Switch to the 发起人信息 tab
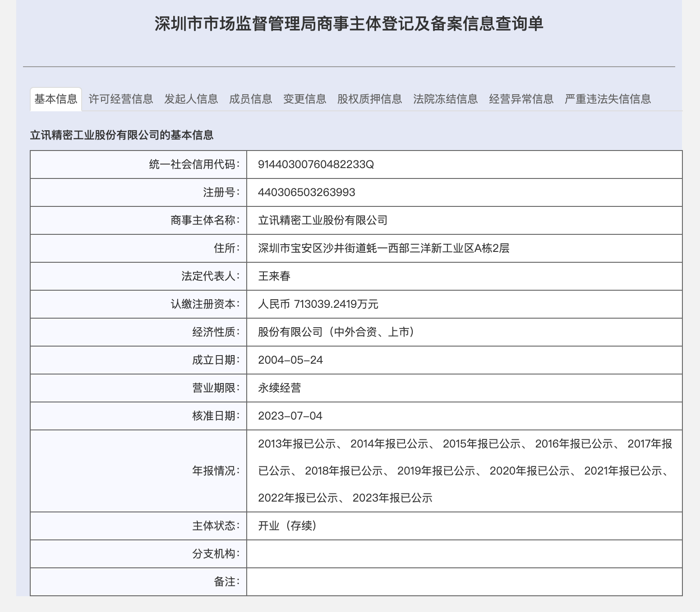Viewport: 700px width, 612px height. (191, 99)
